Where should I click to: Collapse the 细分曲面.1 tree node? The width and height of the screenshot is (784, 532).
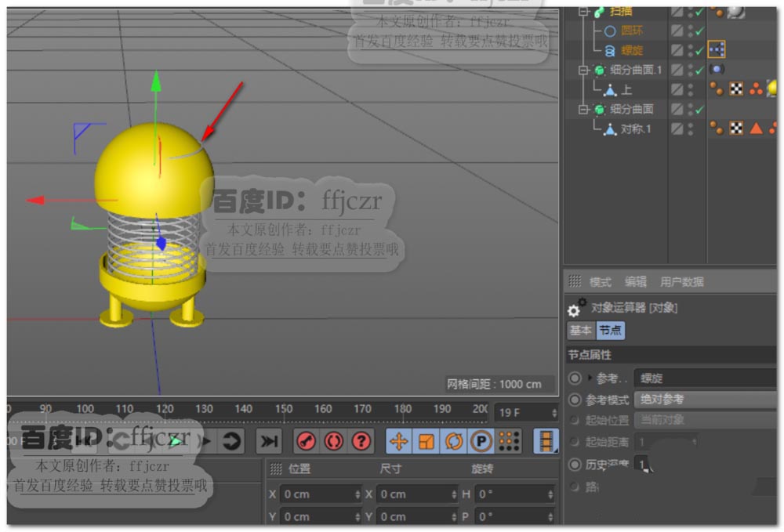click(x=583, y=71)
